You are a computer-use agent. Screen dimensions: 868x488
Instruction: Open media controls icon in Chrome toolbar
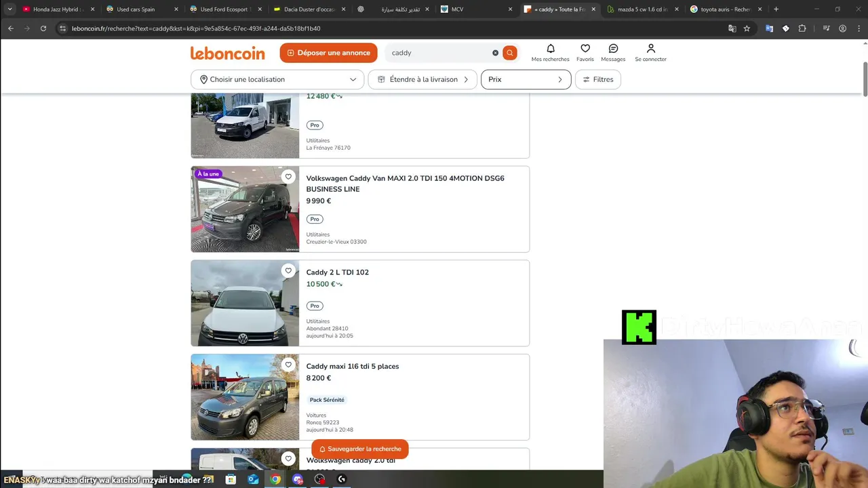826,28
